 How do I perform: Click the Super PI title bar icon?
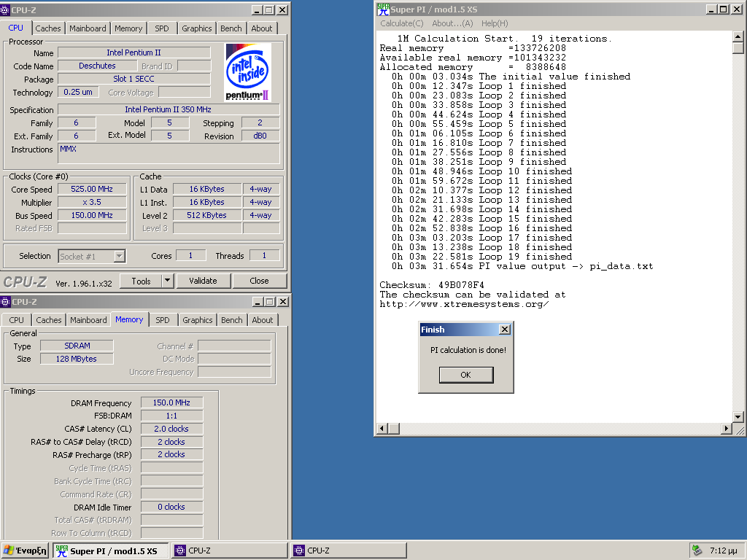click(383, 9)
